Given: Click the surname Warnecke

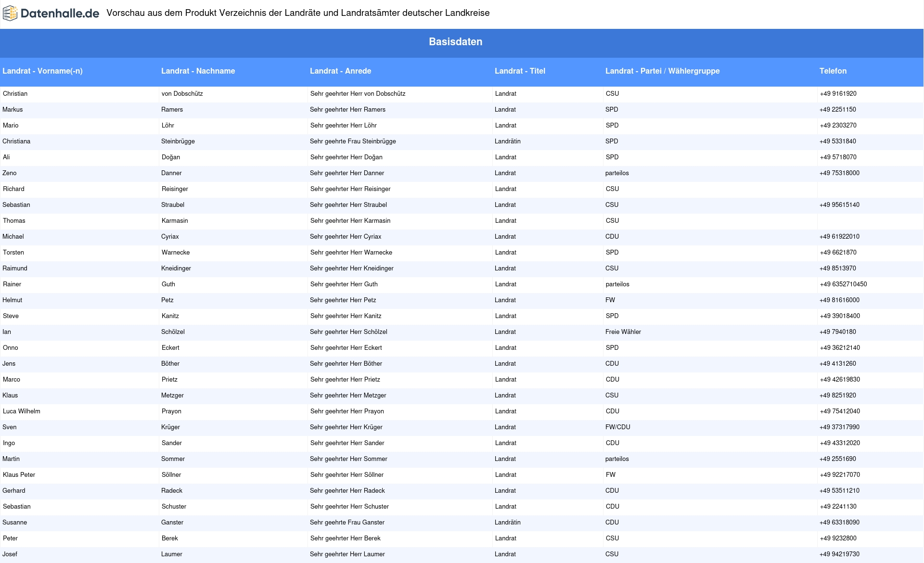Looking at the screenshot, I should coord(176,253).
